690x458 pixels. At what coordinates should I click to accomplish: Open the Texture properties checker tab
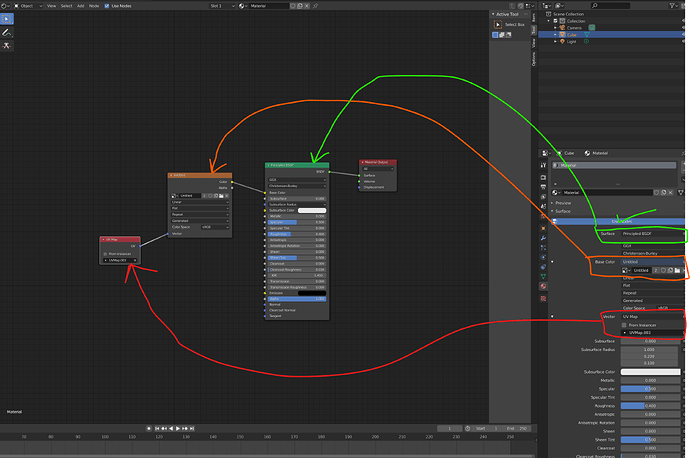(543, 298)
